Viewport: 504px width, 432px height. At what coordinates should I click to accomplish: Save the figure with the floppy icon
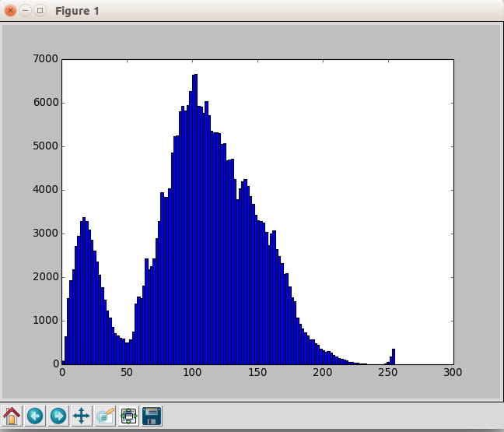(152, 416)
